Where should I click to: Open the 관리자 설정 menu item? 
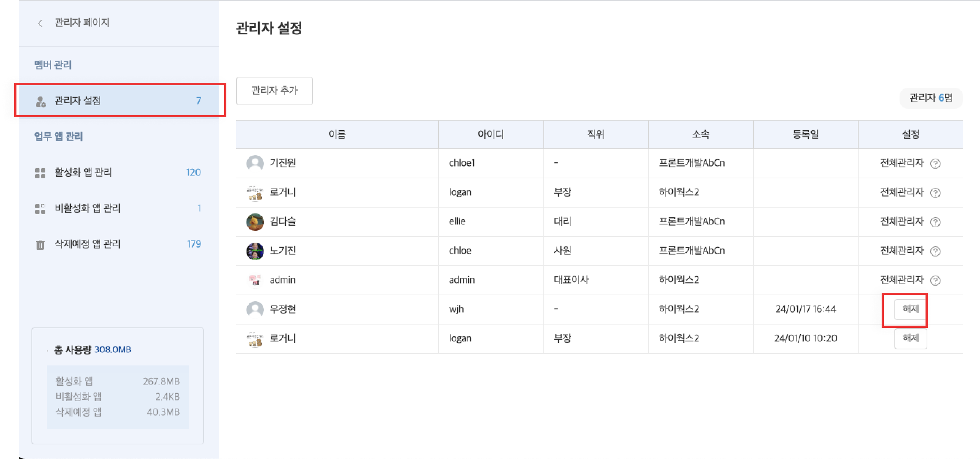point(118,101)
